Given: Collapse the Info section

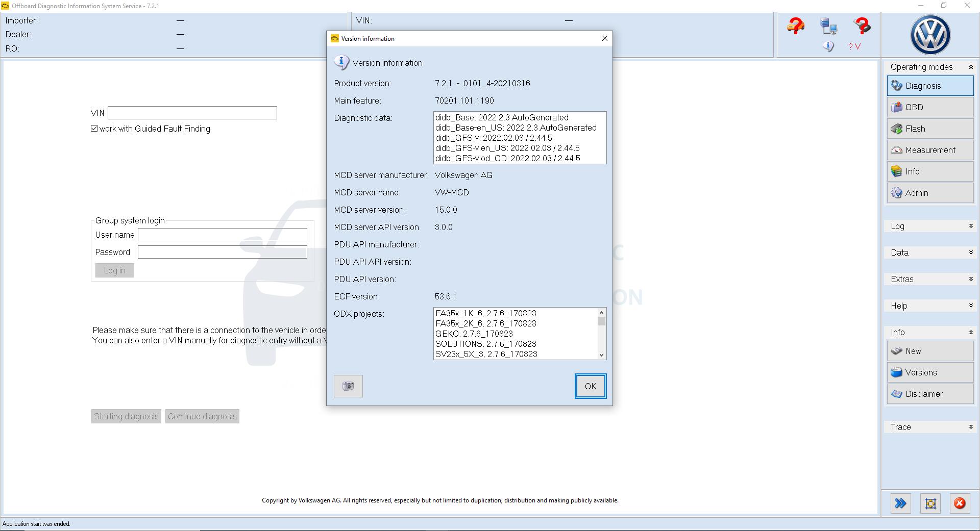Looking at the screenshot, I should 971,332.
